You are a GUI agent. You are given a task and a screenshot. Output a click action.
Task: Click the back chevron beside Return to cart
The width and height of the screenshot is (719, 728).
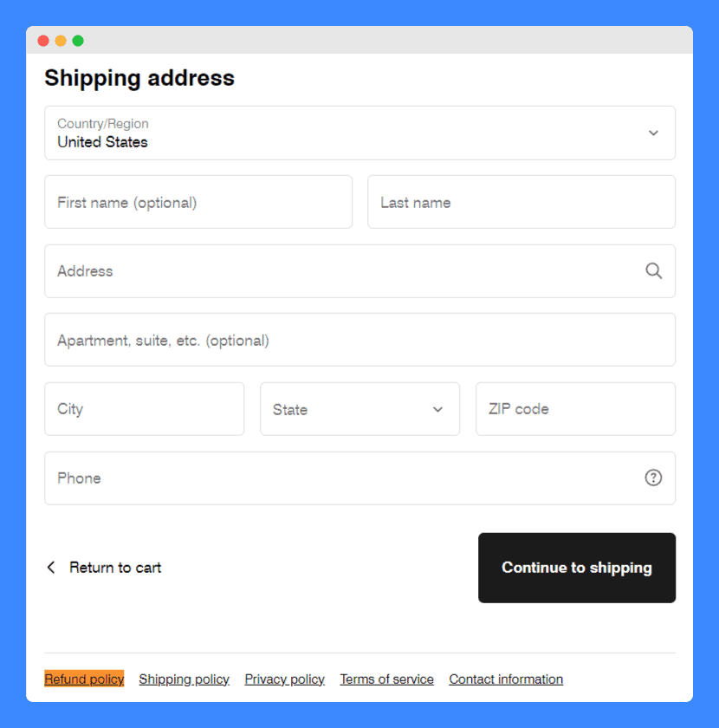coord(50,568)
